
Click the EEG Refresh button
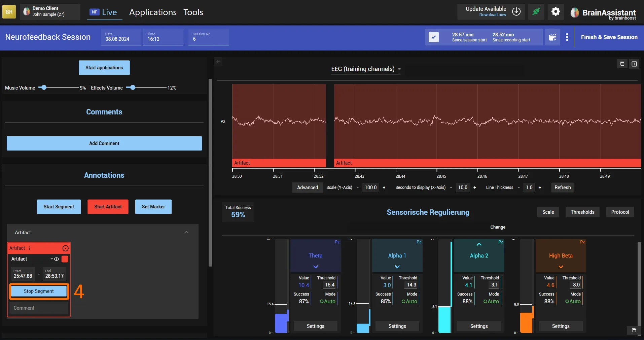coord(563,188)
